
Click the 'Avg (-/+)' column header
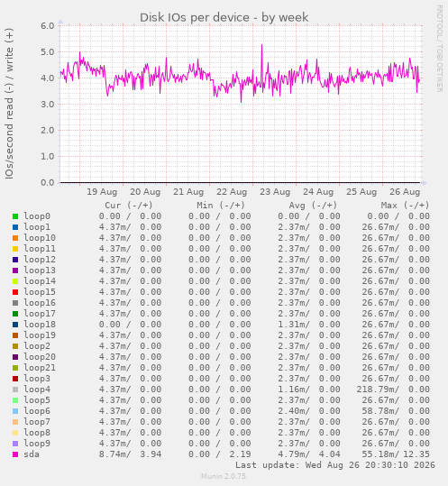click(x=313, y=206)
